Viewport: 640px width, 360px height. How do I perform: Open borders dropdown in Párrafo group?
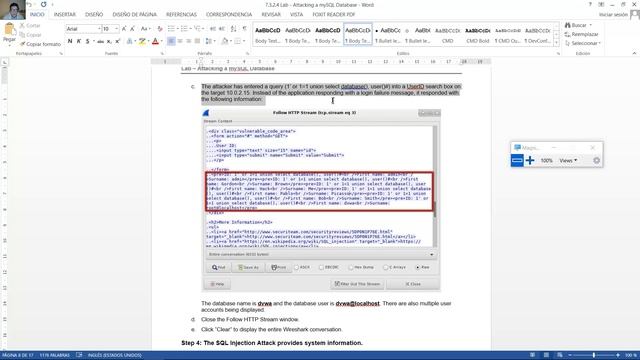click(x=244, y=41)
